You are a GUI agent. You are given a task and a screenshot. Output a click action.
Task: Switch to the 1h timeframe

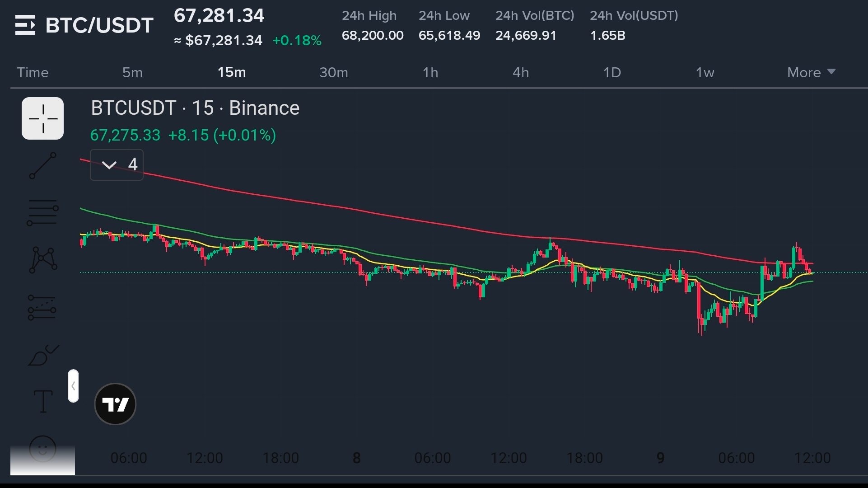pos(430,72)
